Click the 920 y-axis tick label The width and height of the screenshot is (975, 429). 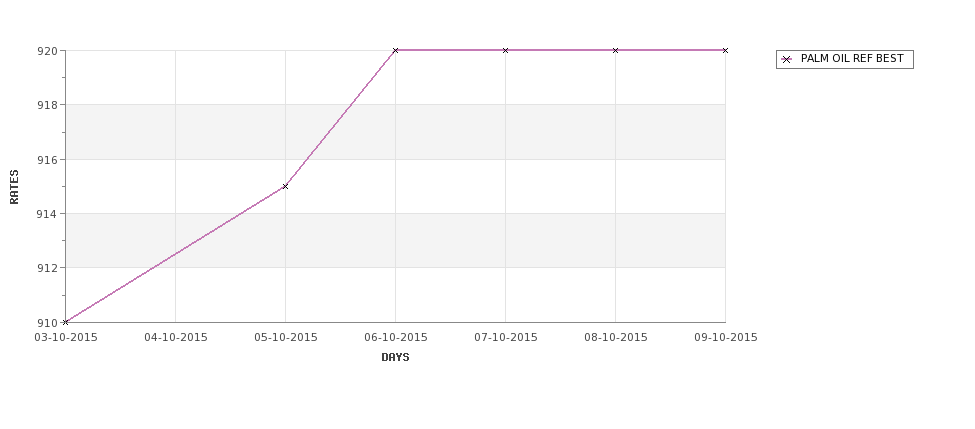(47, 51)
